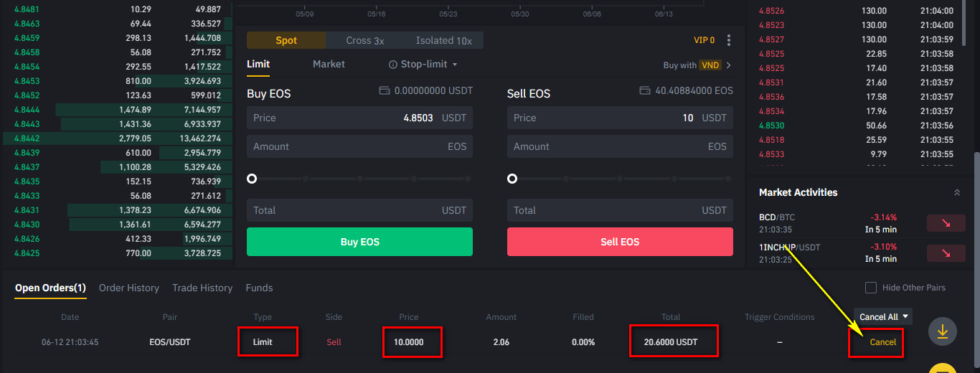Switch to Cross 3x margin mode

coord(364,41)
